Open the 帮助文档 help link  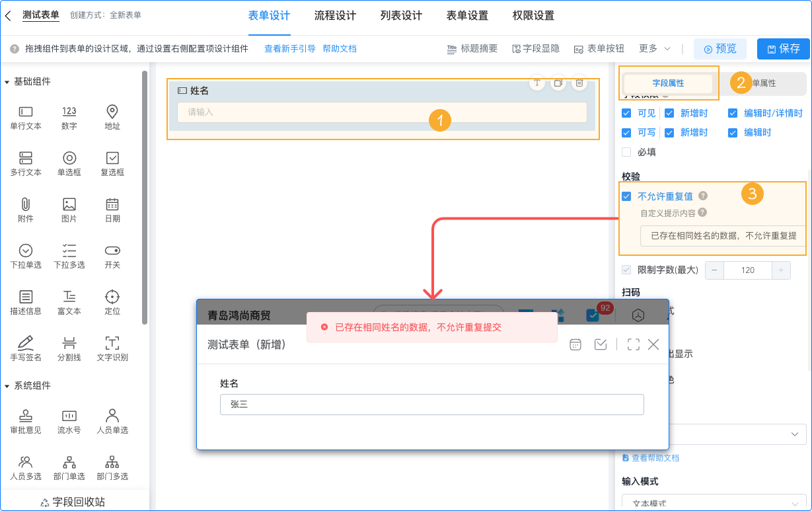(340, 48)
